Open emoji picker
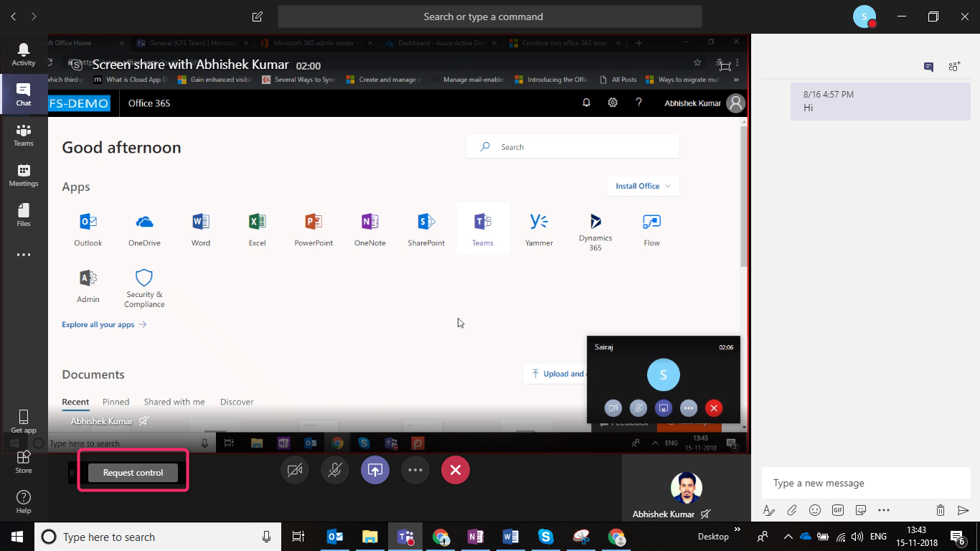The height and width of the screenshot is (551, 980). (x=815, y=510)
